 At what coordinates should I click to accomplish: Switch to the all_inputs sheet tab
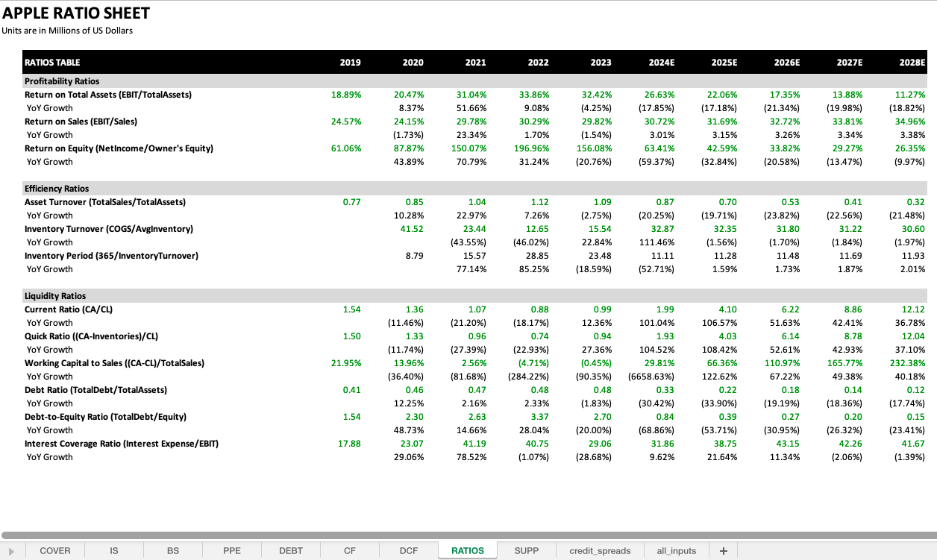pyautogui.click(x=677, y=551)
